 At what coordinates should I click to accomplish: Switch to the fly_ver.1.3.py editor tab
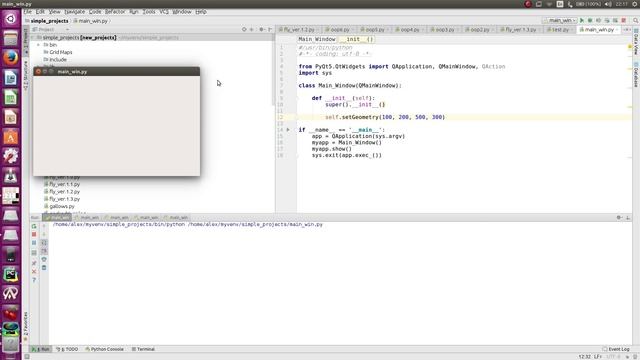coord(520,30)
